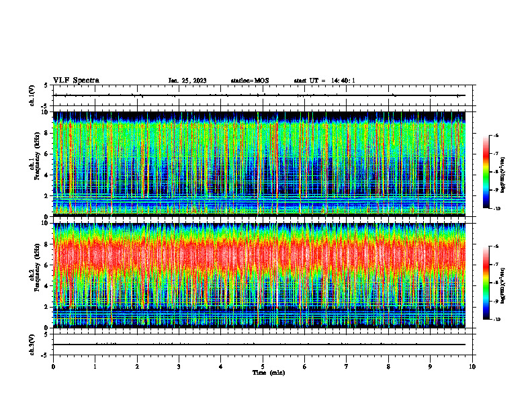Viewport: 532px width, 411px height.
Task: Click time axis tick label "4"
Action: click(221, 367)
